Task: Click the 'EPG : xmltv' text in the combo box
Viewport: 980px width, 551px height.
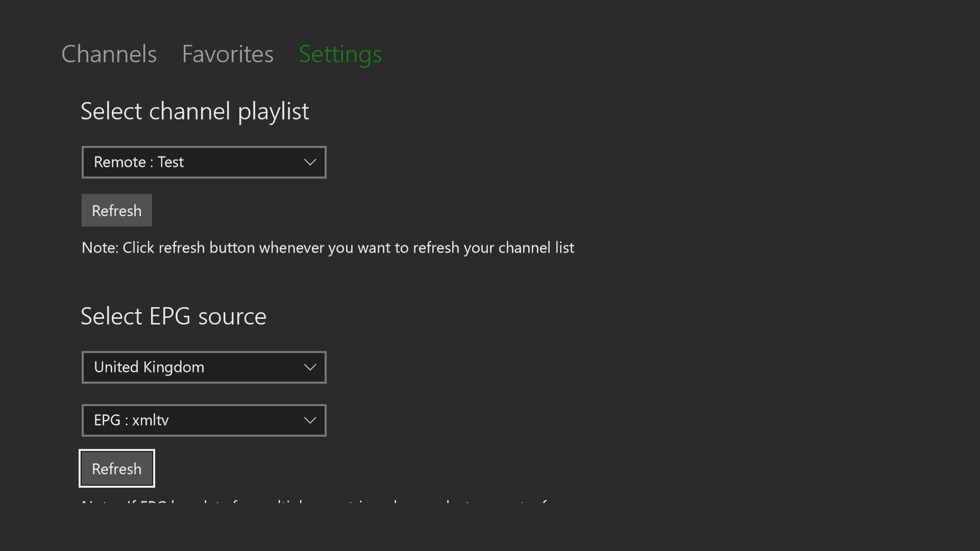Action: 131,420
